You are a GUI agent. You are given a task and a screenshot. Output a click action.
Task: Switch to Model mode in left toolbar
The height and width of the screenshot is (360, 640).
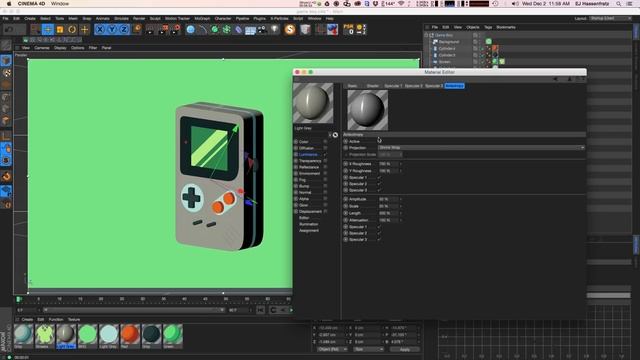[x=6, y=60]
